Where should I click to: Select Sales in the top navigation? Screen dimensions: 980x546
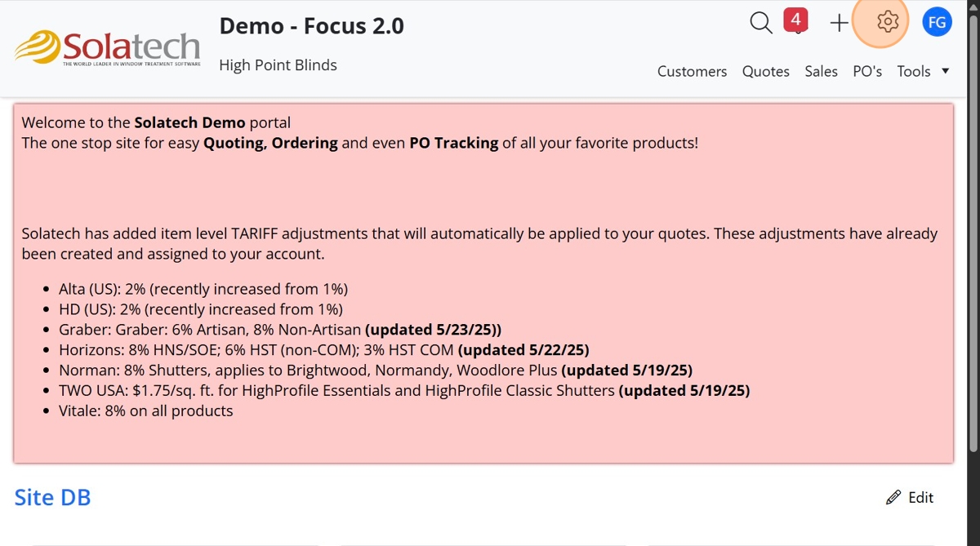coord(821,71)
